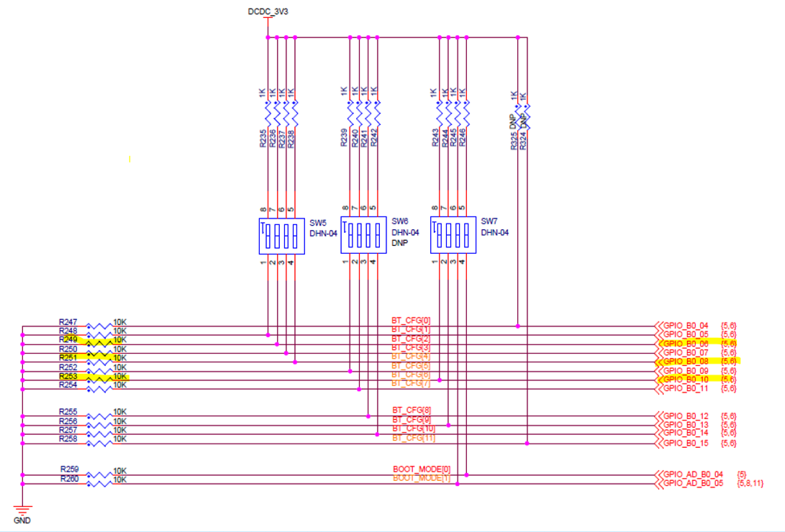785x532 pixels.
Task: Select the DCDC_3V3 power flag
Action: pos(268,12)
